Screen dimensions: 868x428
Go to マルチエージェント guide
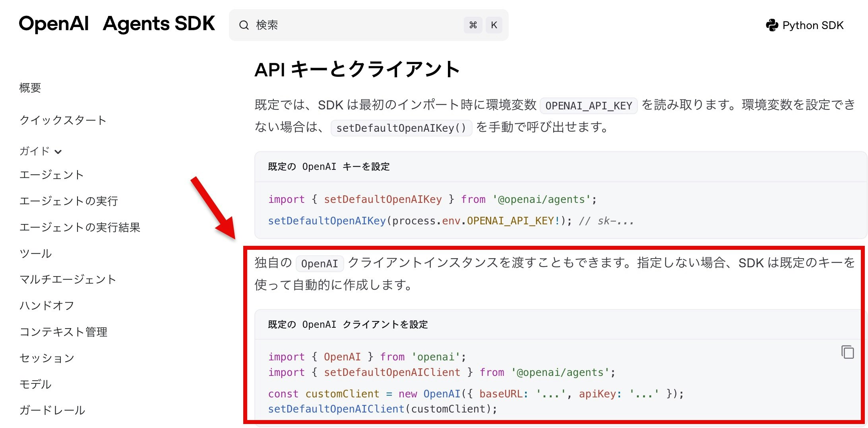[68, 279]
